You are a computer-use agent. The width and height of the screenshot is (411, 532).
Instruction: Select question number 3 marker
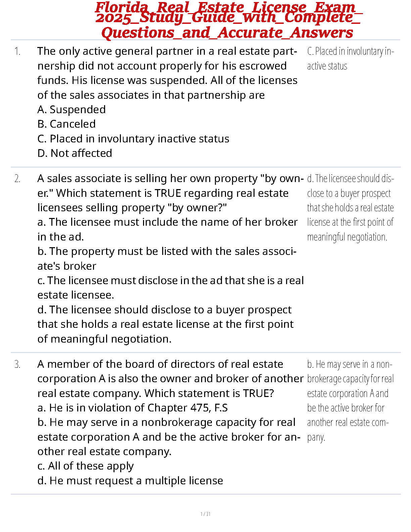coord(17,365)
